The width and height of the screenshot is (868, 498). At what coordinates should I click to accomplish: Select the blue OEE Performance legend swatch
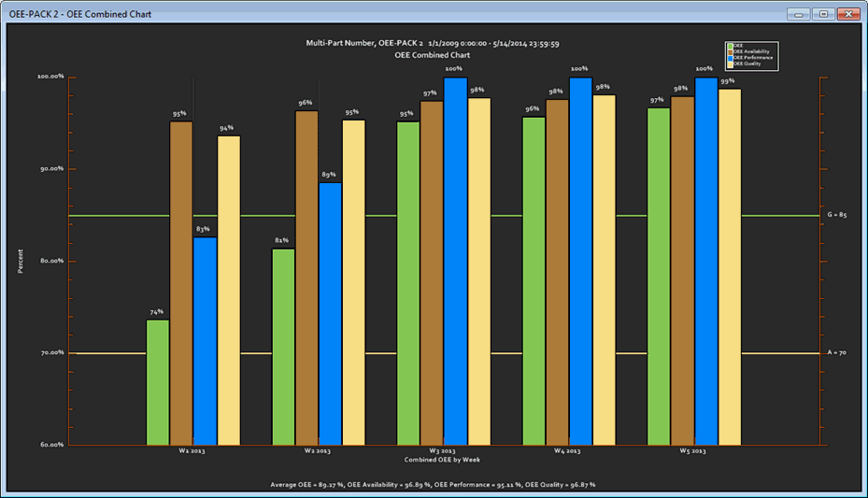[730, 58]
